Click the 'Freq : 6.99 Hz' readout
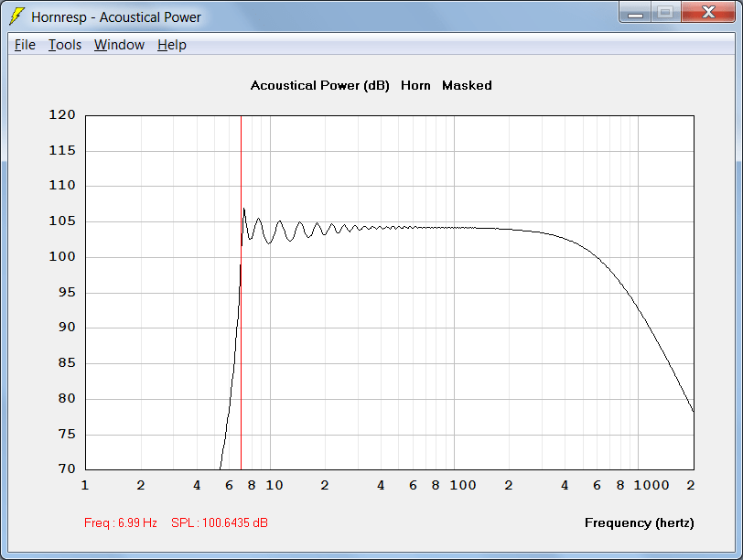This screenshot has width=743, height=560. pos(121,522)
